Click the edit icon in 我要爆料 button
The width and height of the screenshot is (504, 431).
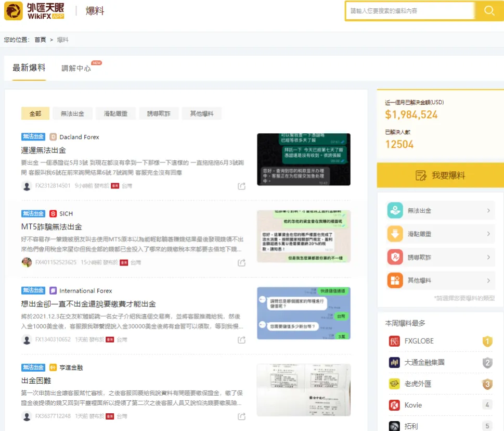(421, 175)
